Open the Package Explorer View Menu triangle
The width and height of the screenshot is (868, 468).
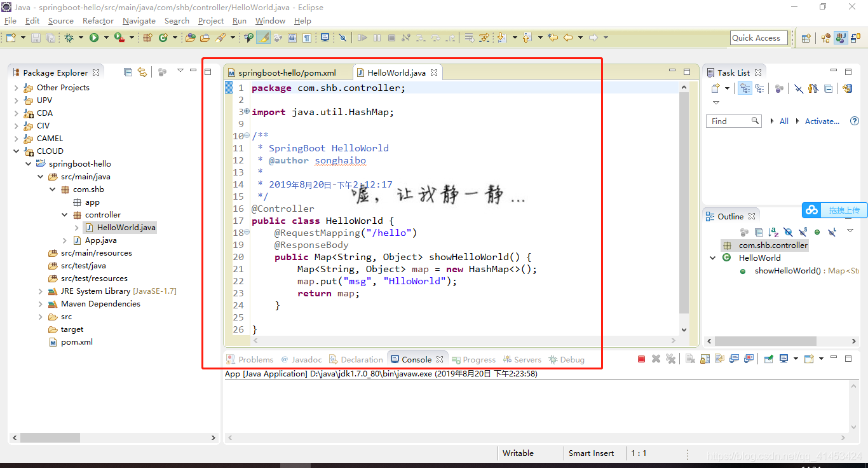[x=180, y=71]
